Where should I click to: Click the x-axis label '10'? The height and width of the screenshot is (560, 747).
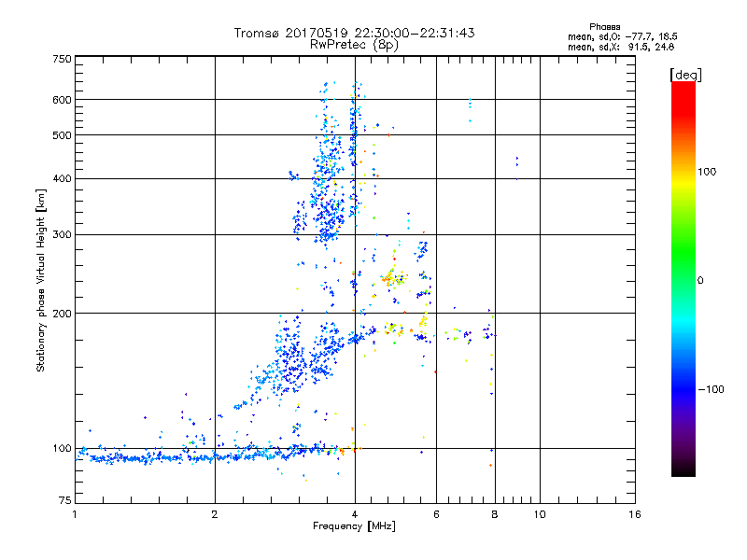click(x=540, y=514)
